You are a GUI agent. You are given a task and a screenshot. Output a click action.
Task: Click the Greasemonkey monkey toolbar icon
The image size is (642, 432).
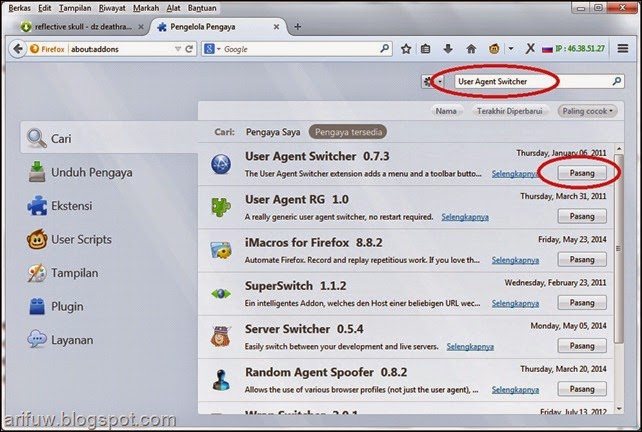tap(494, 49)
